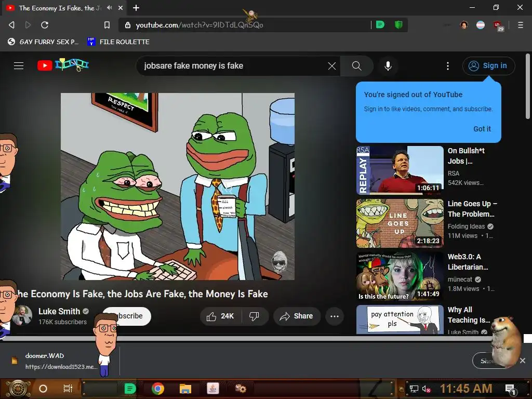
Task: Click the münecat channel name
Action: point(460,279)
